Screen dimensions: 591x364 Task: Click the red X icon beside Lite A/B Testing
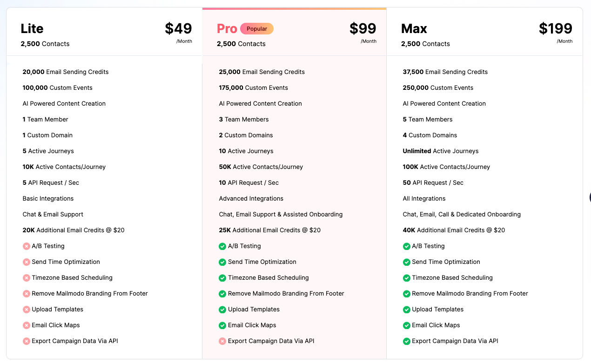pos(27,246)
